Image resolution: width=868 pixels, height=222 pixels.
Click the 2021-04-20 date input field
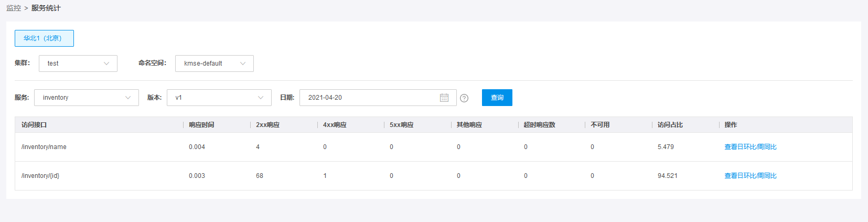[x=378, y=98]
